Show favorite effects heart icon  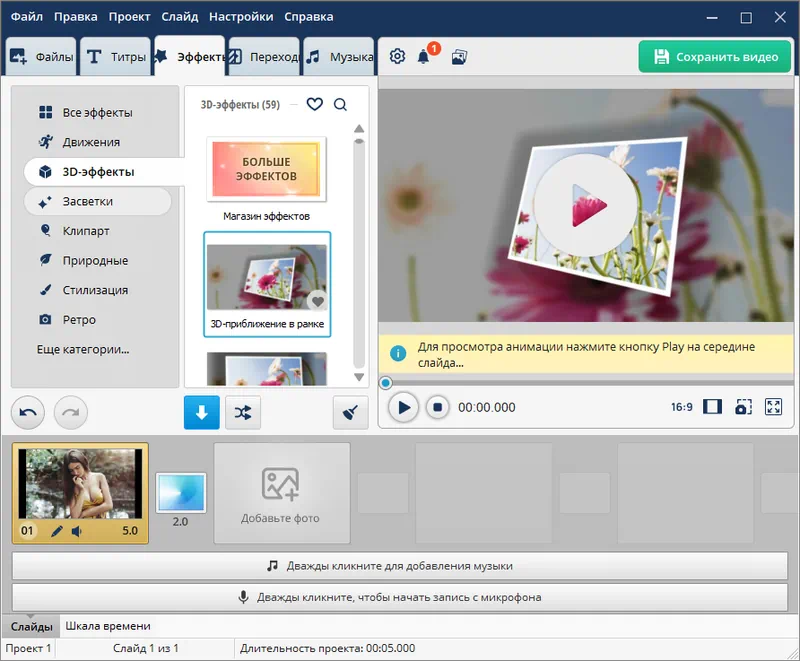click(x=315, y=104)
